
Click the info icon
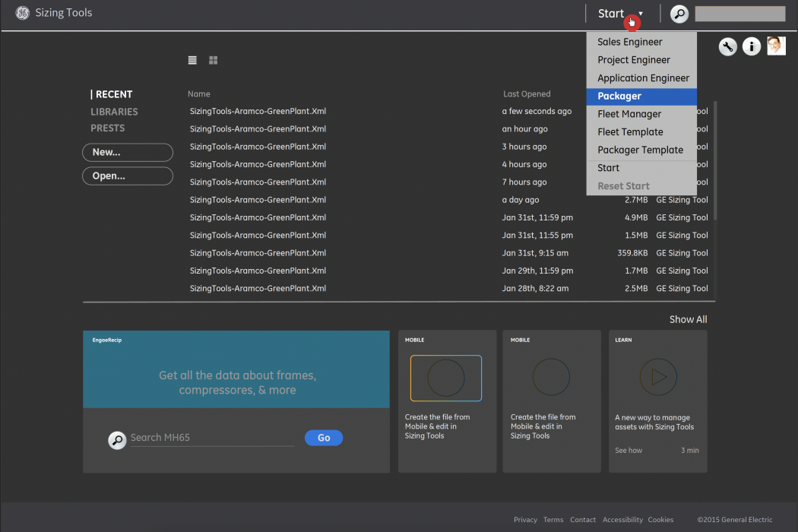pos(751,47)
